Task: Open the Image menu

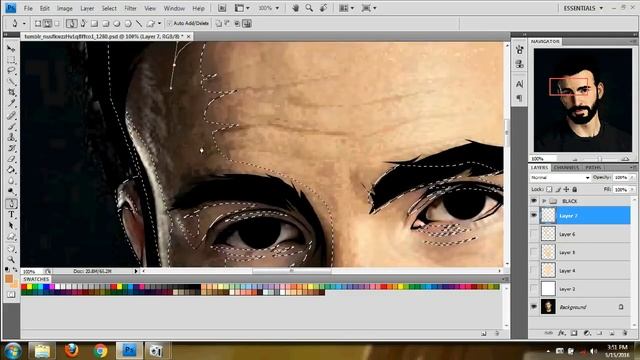Action: point(64,8)
